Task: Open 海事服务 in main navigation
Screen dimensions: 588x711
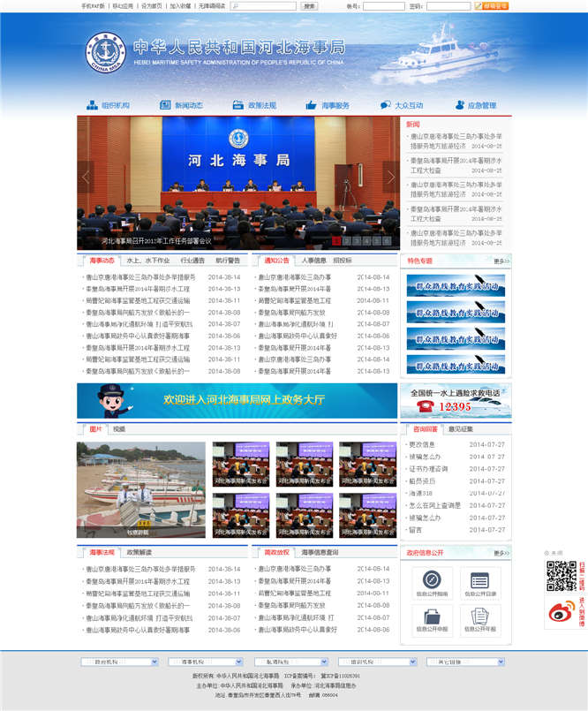Action: click(328, 105)
